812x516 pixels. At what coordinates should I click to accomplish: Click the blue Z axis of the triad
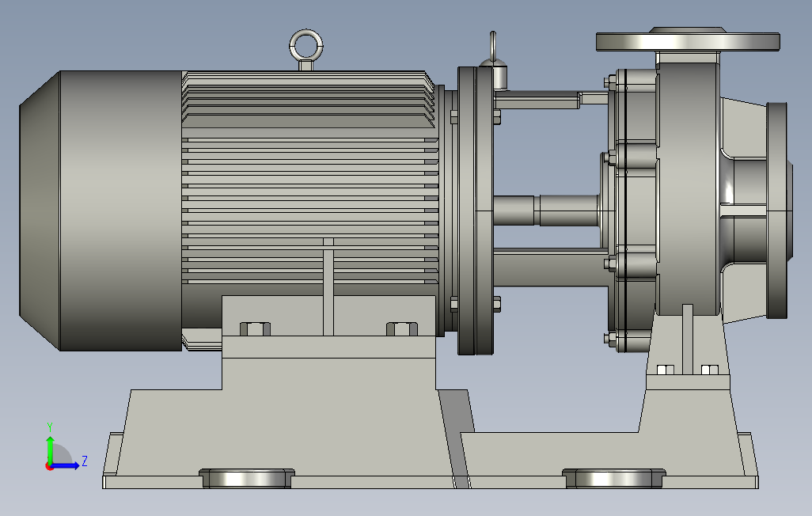tap(65, 466)
